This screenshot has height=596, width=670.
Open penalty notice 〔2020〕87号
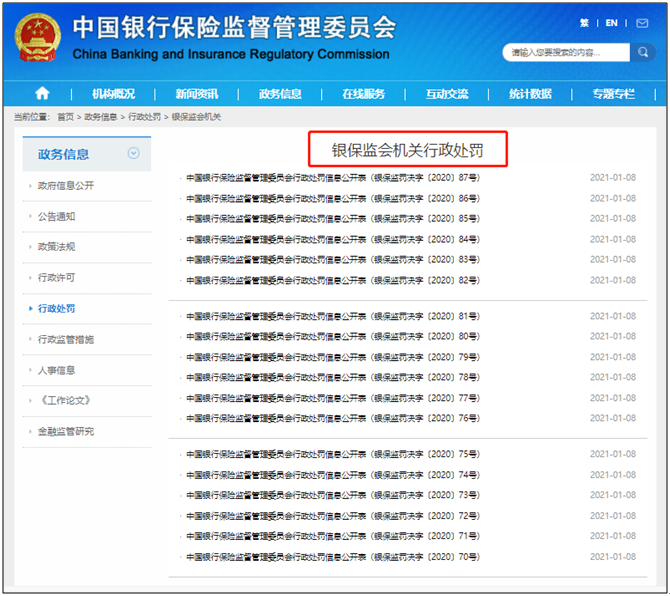(333, 178)
